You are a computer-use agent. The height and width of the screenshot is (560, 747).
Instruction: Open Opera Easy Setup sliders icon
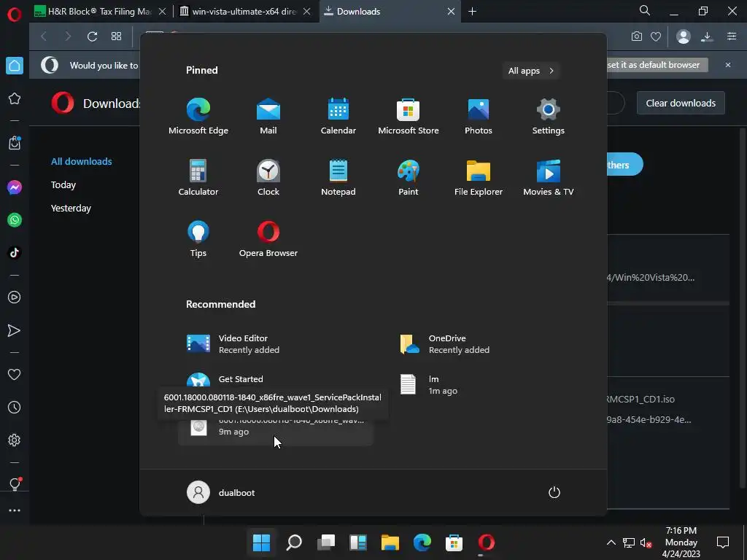(x=732, y=36)
